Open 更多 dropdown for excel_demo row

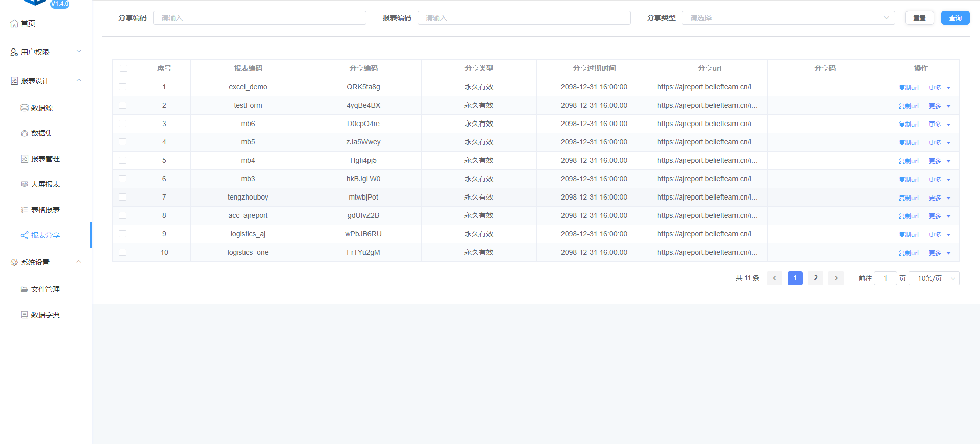(939, 88)
